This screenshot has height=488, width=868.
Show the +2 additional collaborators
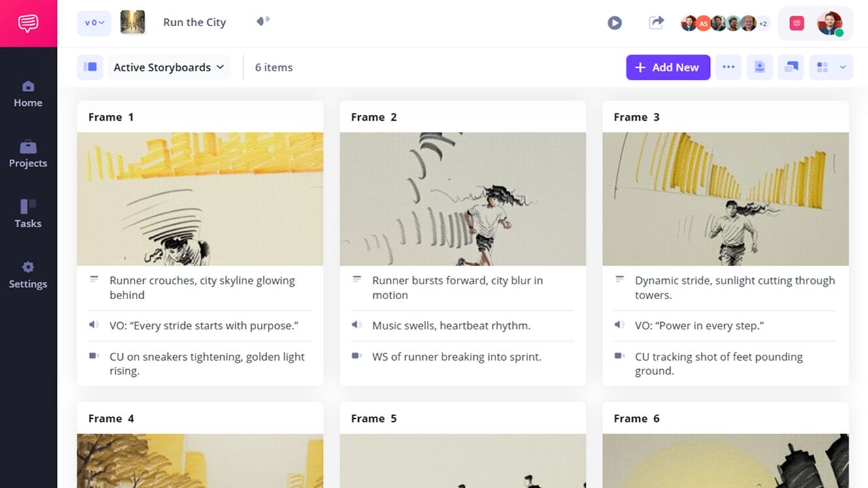pos(763,24)
